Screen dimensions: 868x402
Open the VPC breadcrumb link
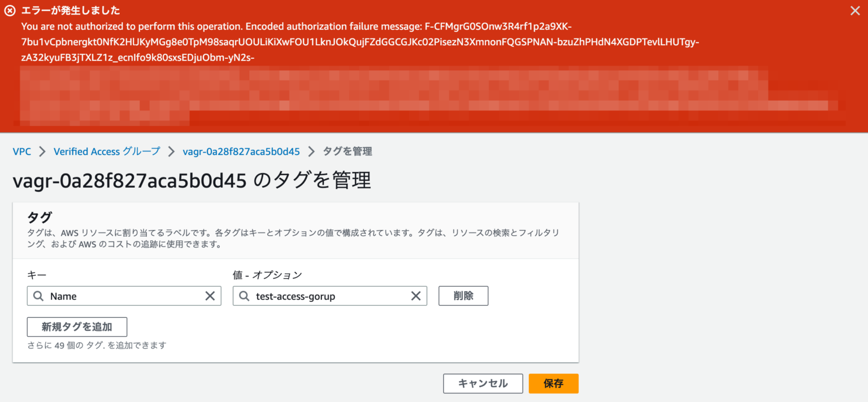coord(21,152)
